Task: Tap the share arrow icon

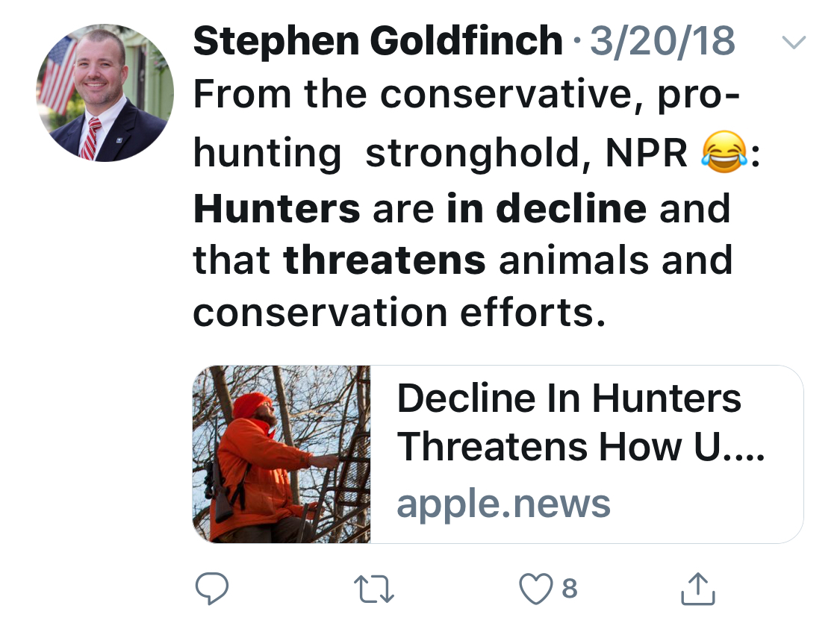Action: [699, 588]
